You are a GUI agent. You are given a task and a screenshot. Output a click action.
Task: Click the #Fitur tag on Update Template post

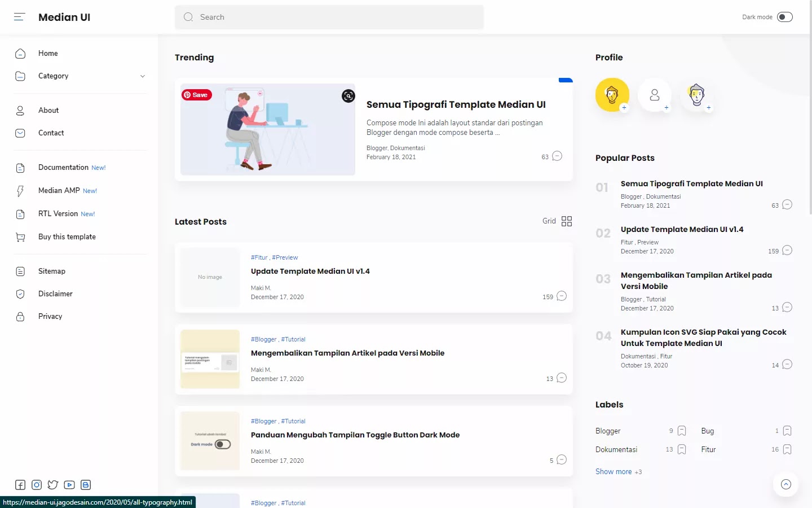(259, 257)
